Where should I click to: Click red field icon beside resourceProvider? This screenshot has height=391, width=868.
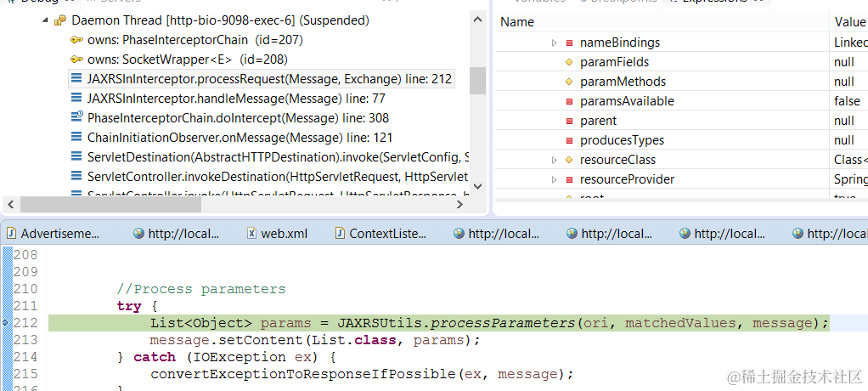tap(569, 179)
